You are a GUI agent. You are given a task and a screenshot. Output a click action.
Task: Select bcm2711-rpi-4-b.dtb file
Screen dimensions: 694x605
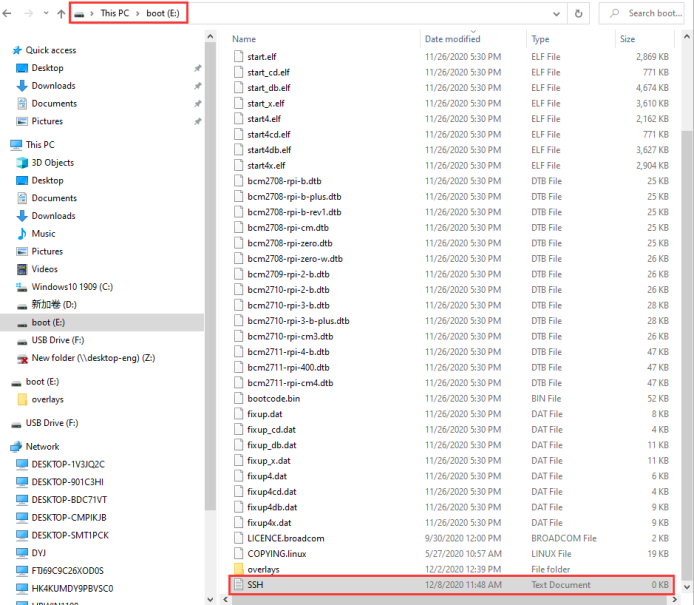click(288, 352)
